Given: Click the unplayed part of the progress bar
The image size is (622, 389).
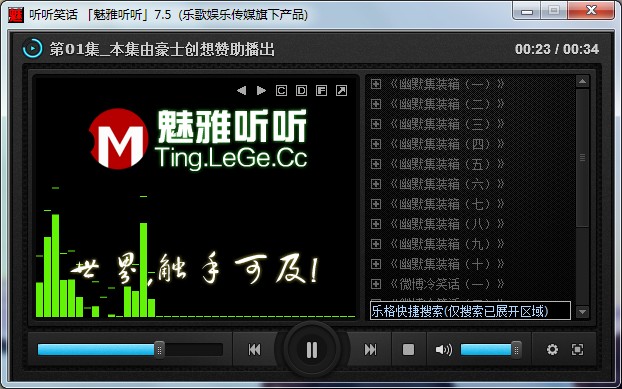Looking at the screenshot, I should 193,350.
